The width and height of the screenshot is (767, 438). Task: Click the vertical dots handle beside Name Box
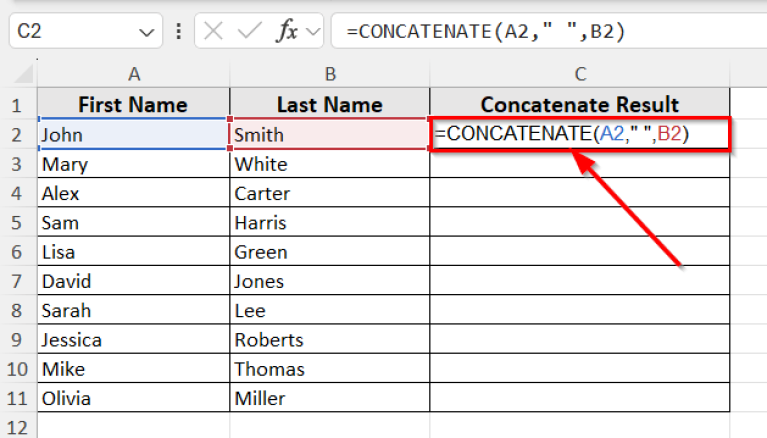coord(179,31)
